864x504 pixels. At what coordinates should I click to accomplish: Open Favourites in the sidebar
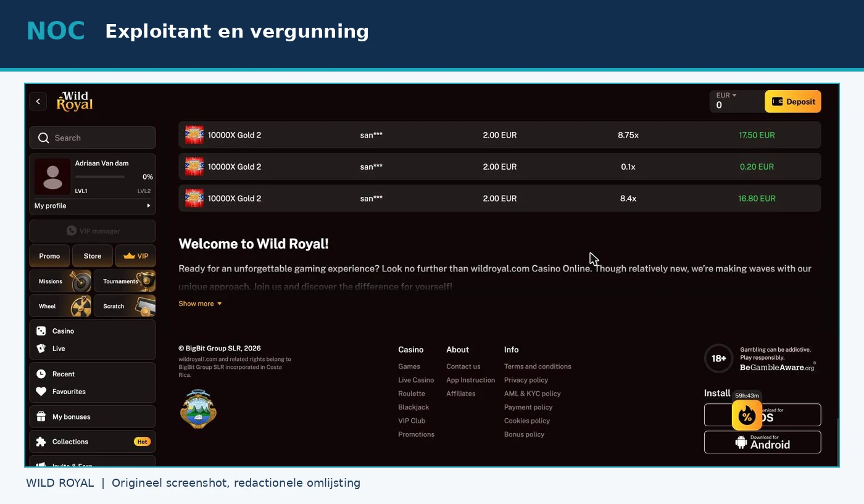point(93,392)
